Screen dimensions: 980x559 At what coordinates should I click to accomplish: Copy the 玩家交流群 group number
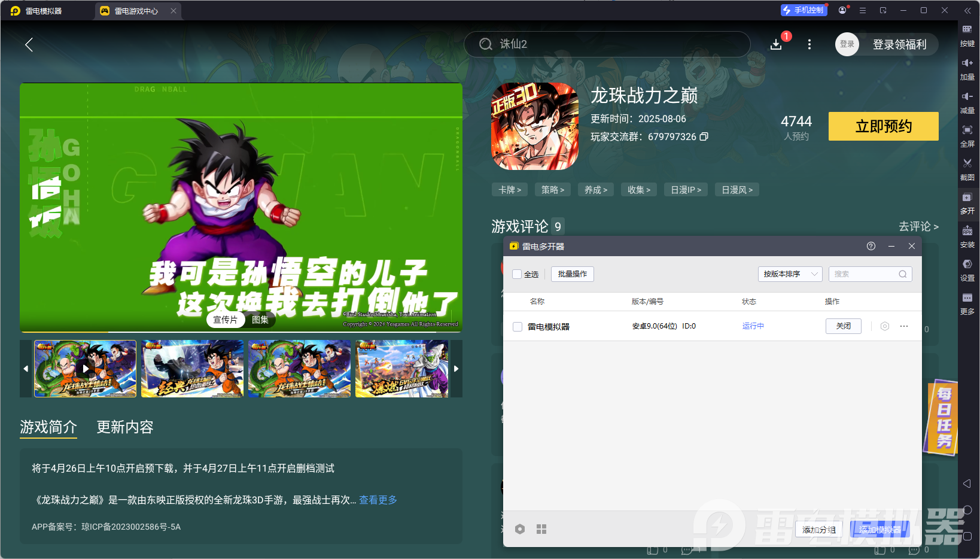coord(704,136)
